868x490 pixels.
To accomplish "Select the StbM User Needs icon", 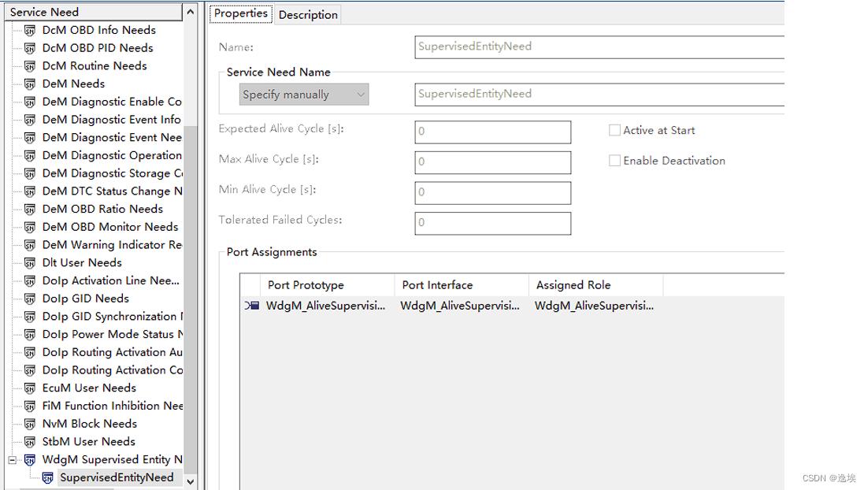I will click(29, 441).
